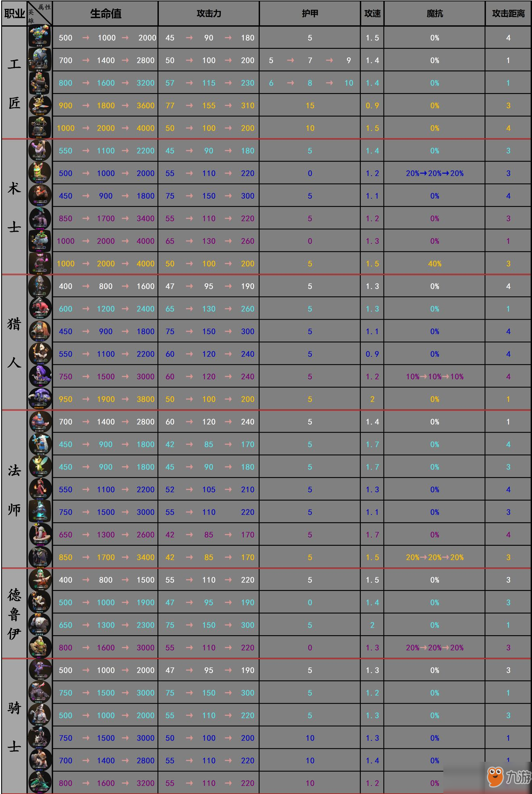Select the health value 2300
Viewport: 532px width, 794px height.
tap(145, 624)
